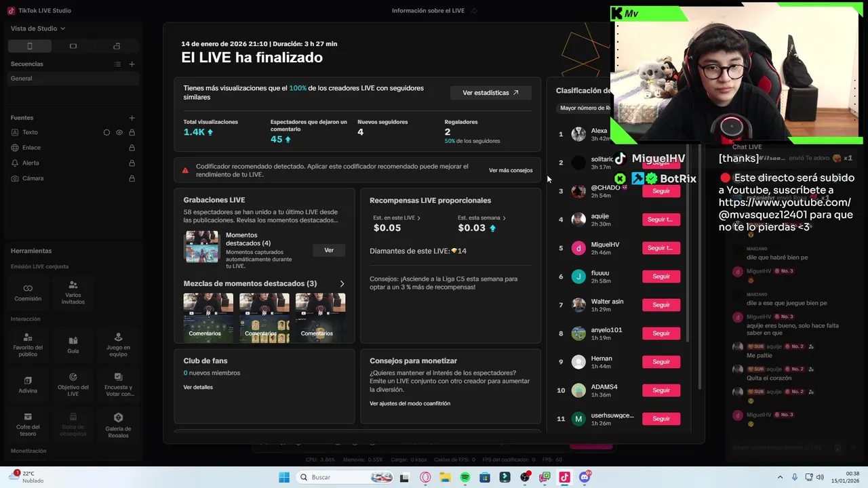Open Momentos destacados thumbnail
868x488 pixels.
coord(202,247)
